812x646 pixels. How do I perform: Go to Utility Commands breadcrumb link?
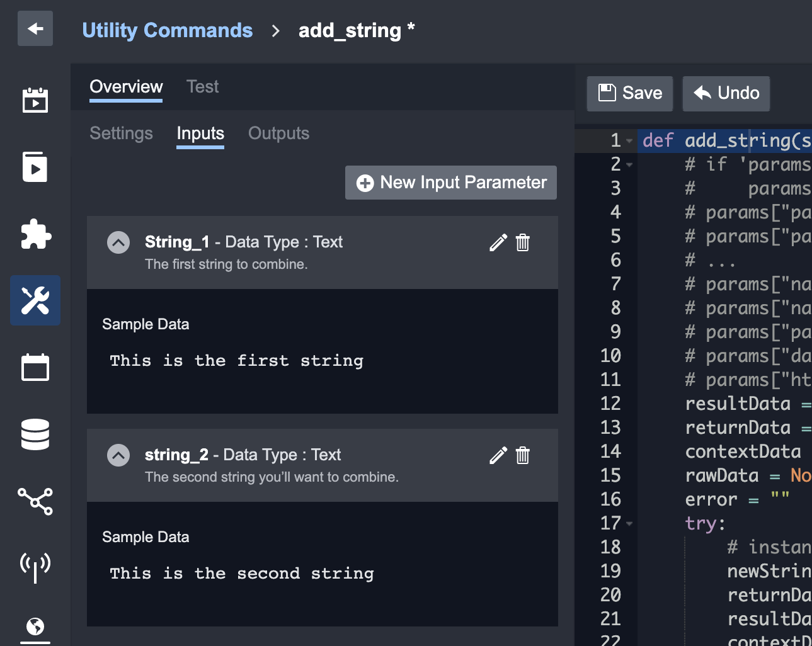(167, 30)
